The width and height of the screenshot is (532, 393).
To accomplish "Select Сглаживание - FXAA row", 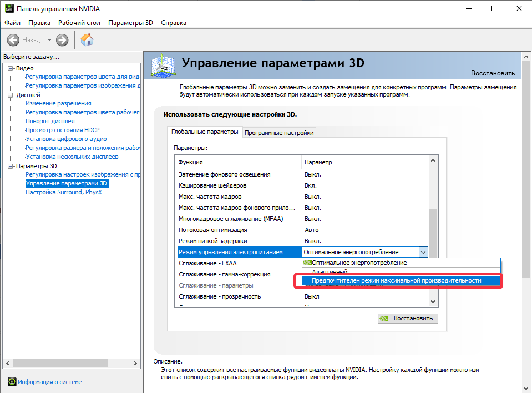I will (240, 263).
